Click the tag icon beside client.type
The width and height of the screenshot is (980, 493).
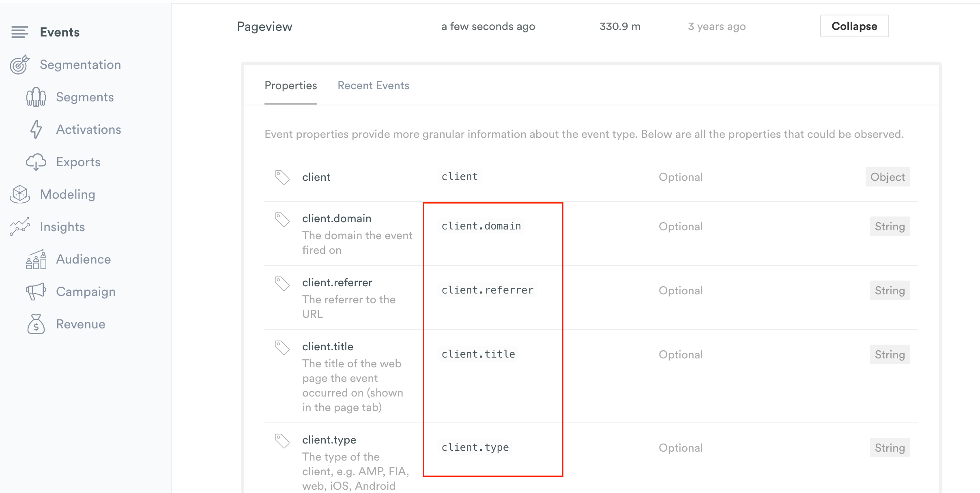click(282, 441)
